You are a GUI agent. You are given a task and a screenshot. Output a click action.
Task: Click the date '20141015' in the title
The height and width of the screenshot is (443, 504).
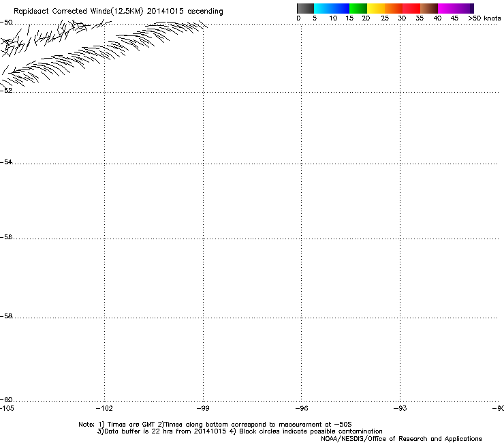[166, 12]
